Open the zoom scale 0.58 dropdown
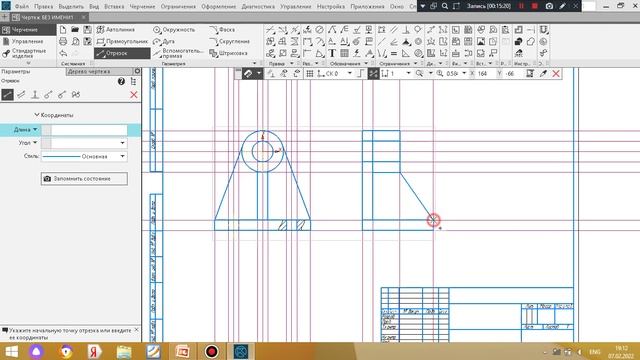This screenshot has height=360, width=640. [x=464, y=73]
